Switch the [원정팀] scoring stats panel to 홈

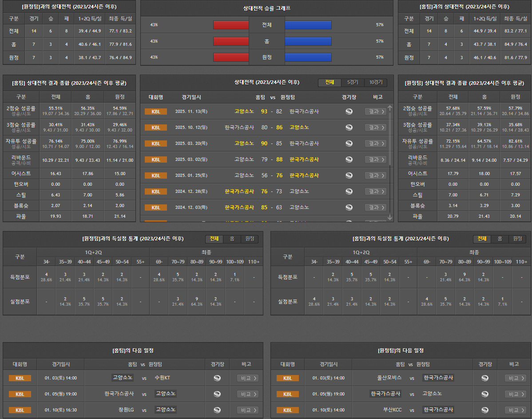click(x=232, y=239)
